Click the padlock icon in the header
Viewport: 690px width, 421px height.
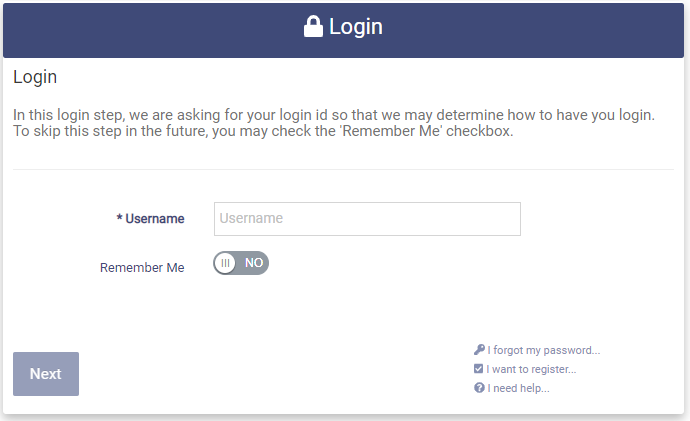click(x=313, y=27)
